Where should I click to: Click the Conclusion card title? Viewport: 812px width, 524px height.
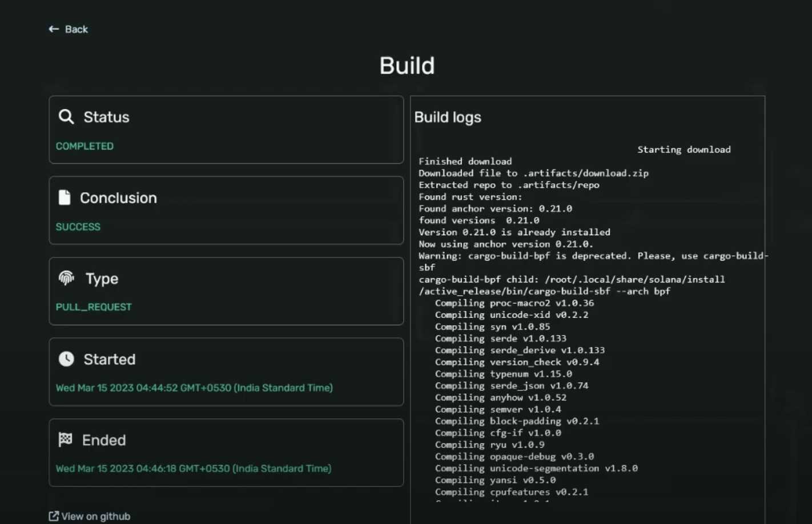(x=118, y=197)
